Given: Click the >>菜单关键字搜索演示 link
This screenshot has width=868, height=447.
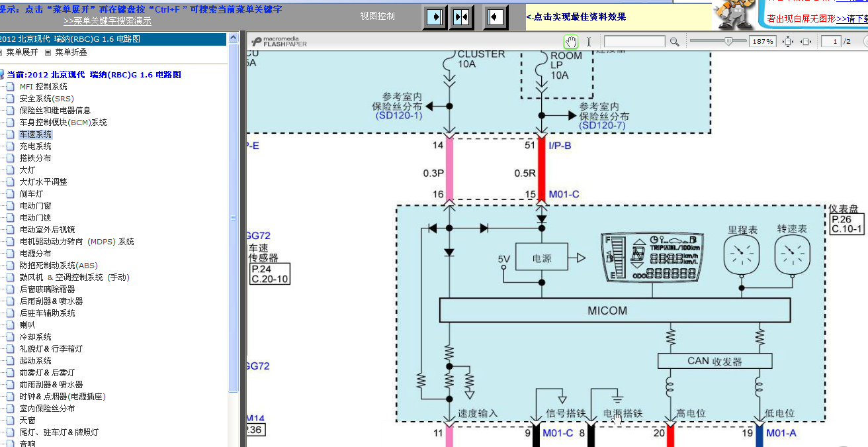Looking at the screenshot, I should tap(107, 21).
